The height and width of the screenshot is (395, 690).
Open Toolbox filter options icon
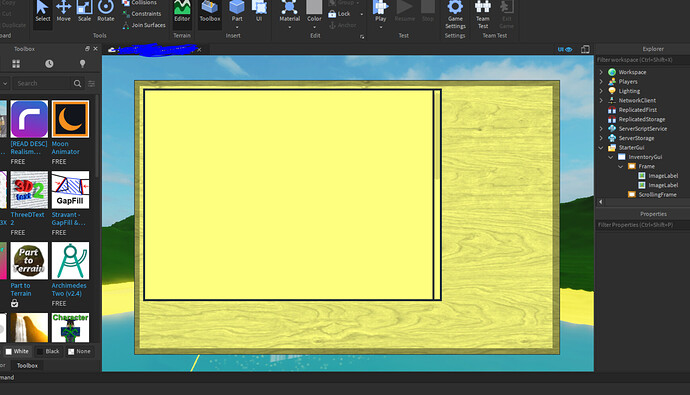click(x=92, y=83)
